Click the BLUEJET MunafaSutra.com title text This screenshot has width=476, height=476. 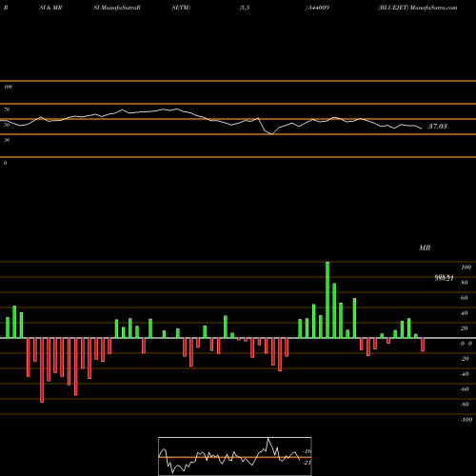coord(418,8)
